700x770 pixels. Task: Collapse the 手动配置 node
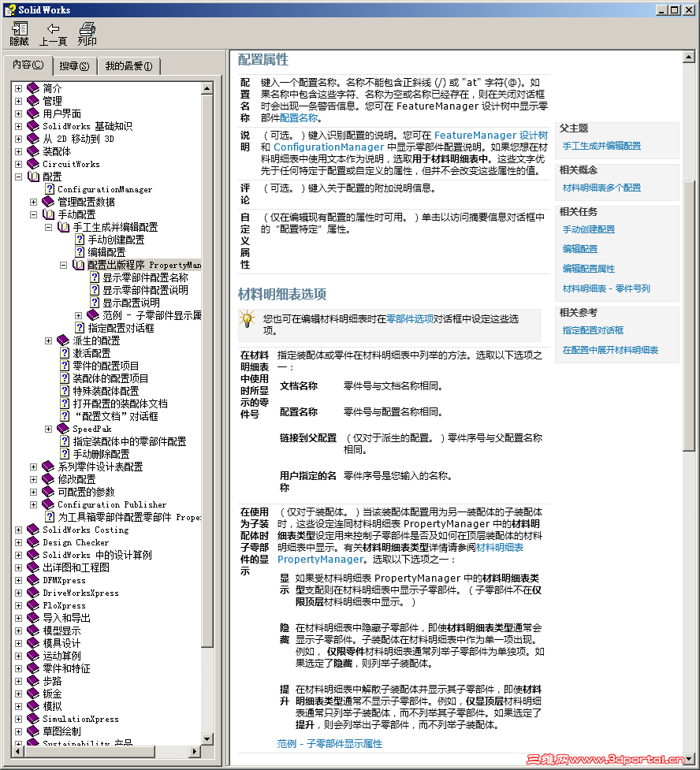point(33,214)
